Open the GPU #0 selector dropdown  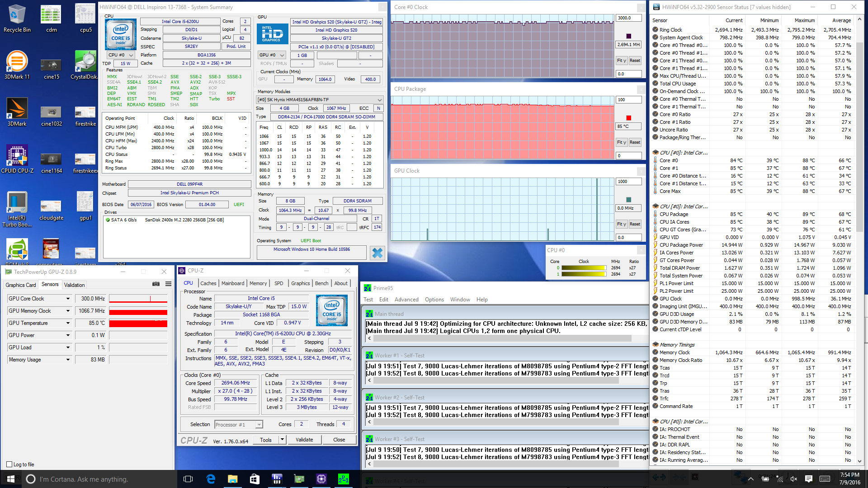click(x=272, y=55)
